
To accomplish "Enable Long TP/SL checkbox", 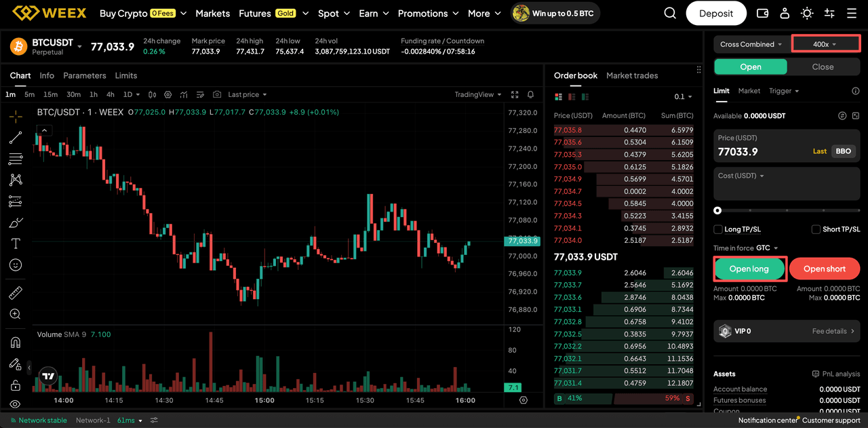I will tap(718, 229).
